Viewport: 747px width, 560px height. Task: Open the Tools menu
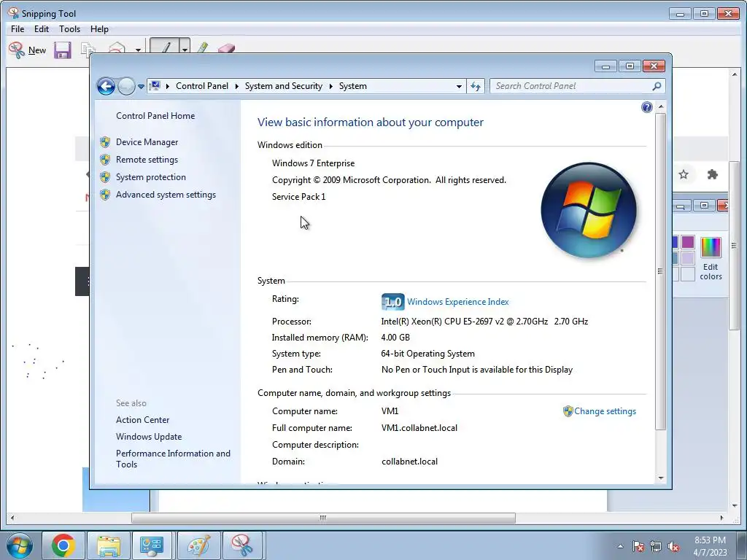[x=69, y=29]
